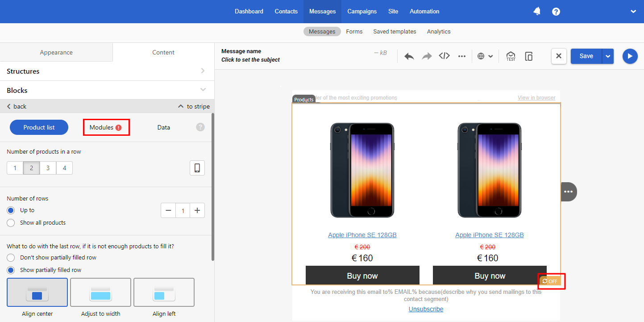Set 4 products in a row
644x322 pixels.
click(x=64, y=168)
